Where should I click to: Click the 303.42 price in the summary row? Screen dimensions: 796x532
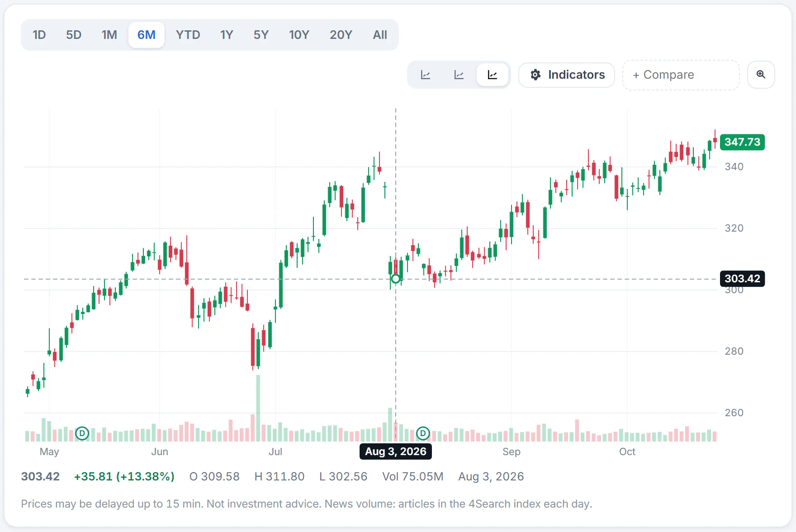coord(40,476)
